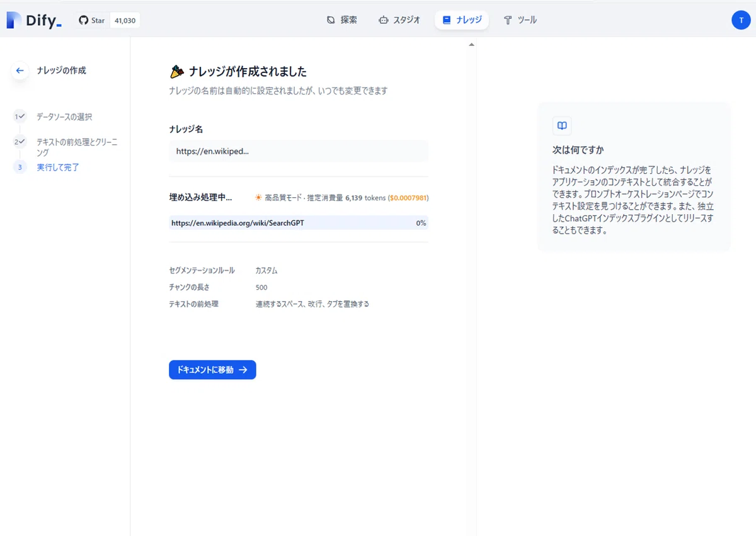756x536 pixels.
Task: Click the 41,030 star count
Action: point(124,20)
